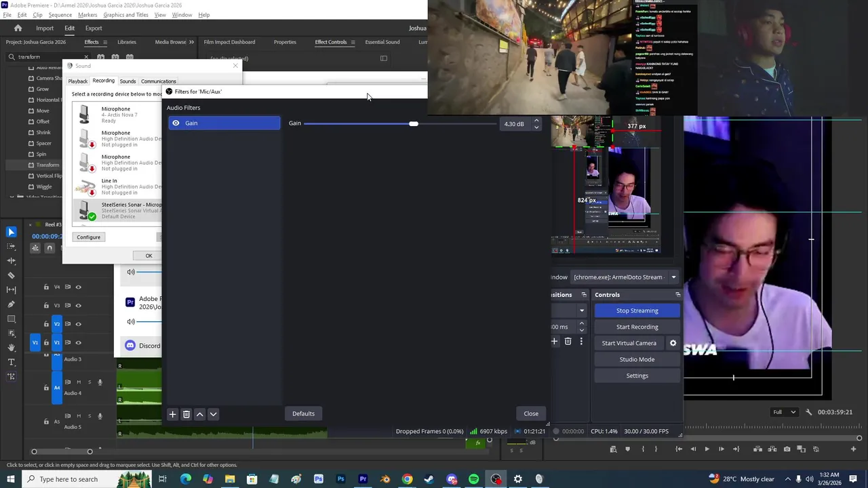868x488 pixels.
Task: Open playback resolution Full dropdown
Action: point(786,412)
